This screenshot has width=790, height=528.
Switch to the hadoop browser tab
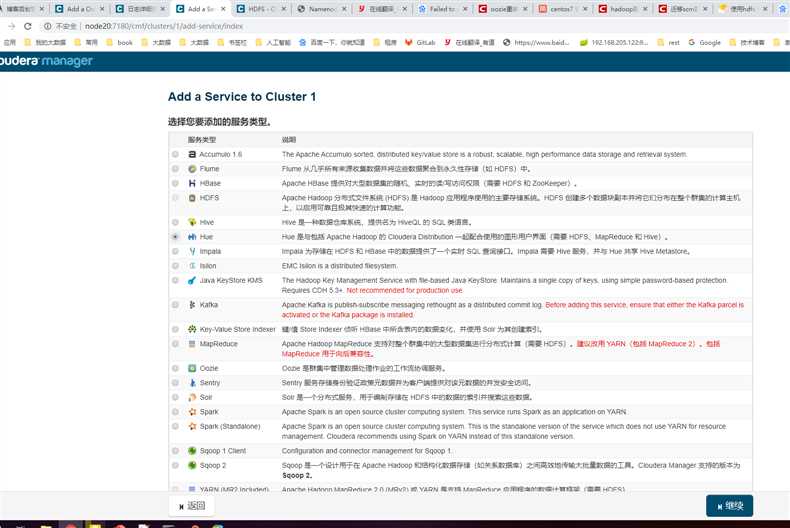point(623,9)
